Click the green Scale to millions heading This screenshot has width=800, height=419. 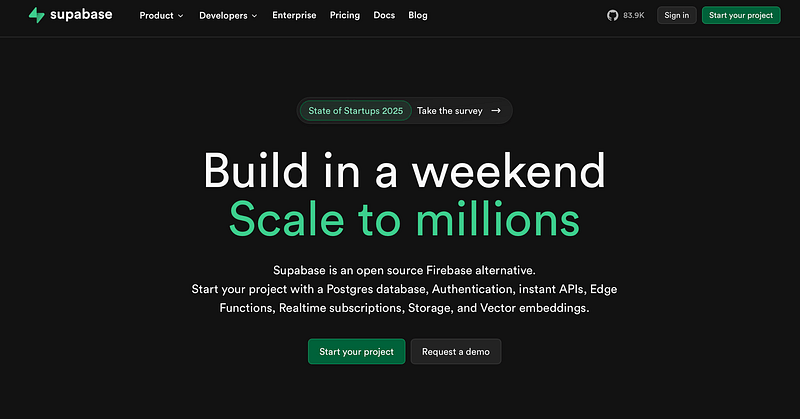404,217
